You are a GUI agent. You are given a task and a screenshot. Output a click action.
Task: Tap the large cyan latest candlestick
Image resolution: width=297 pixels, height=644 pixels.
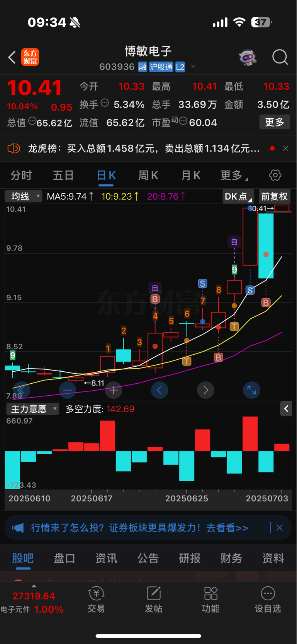click(266, 246)
